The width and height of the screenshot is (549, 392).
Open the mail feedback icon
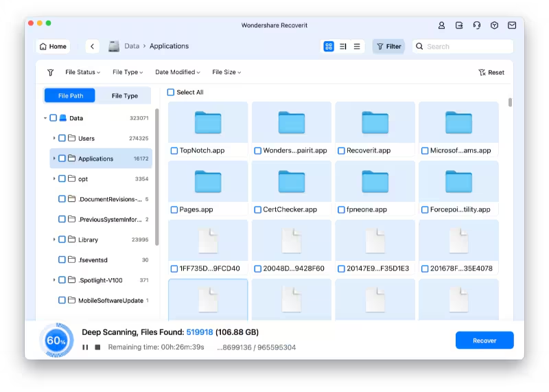[512, 25]
